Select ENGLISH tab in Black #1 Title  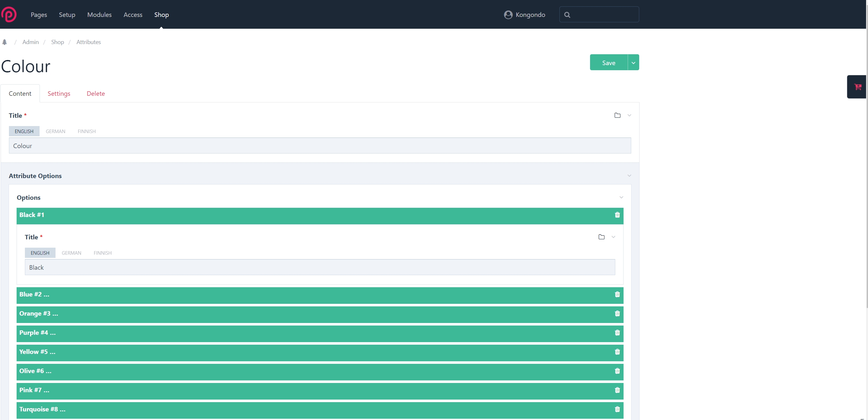pos(40,253)
